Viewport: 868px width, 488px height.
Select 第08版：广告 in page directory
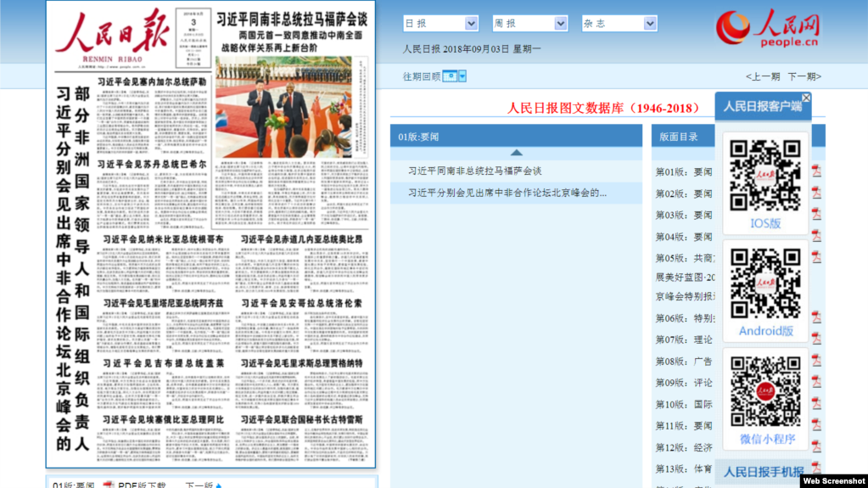(684, 362)
